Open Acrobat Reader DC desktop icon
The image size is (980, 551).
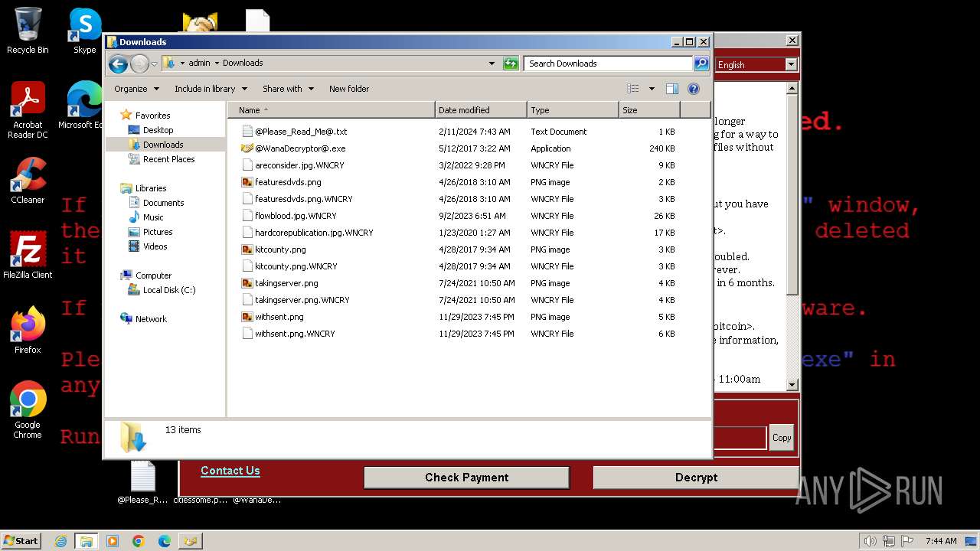(28, 110)
